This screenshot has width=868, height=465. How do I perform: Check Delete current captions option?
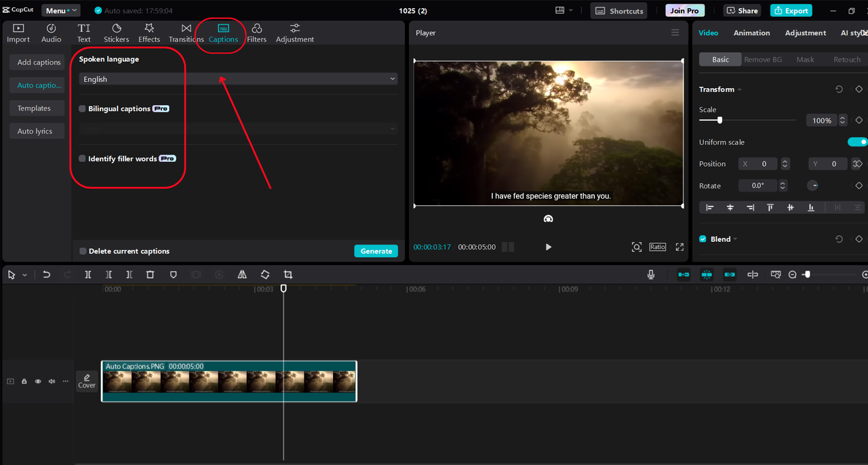tap(83, 251)
